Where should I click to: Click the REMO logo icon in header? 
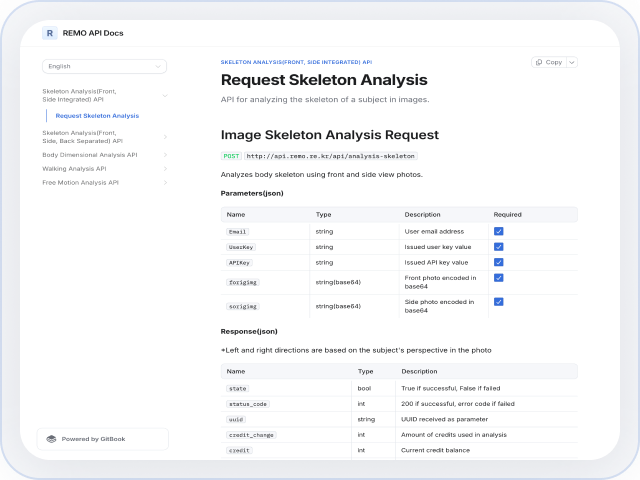point(49,32)
